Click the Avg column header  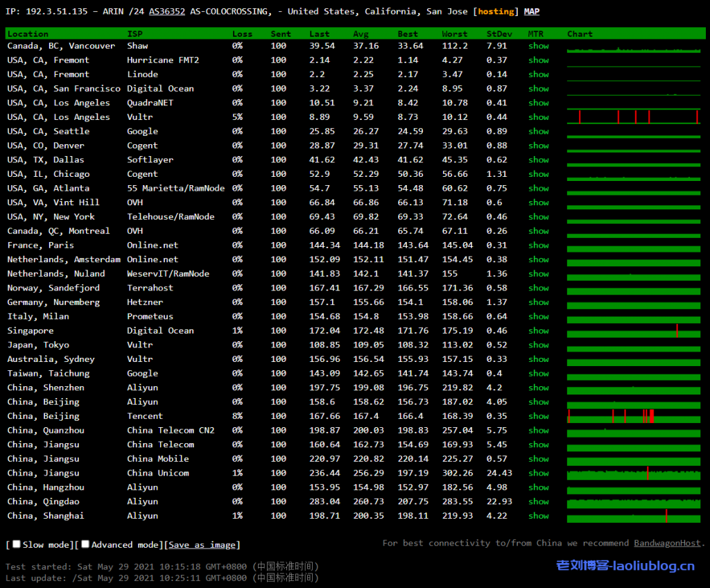click(x=361, y=33)
